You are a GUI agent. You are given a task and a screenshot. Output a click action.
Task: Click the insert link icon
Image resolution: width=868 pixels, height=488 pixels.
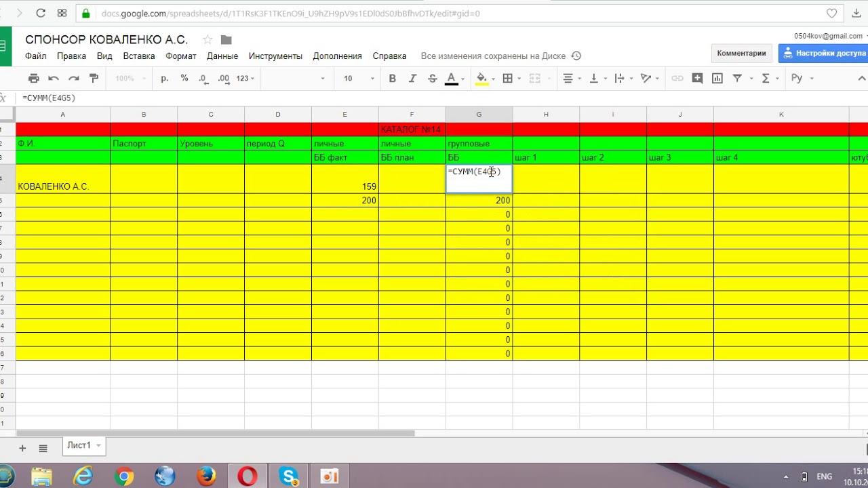point(677,79)
